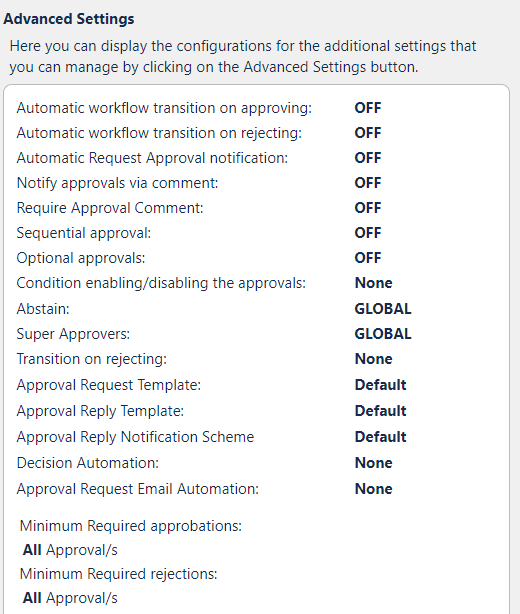Select the Automatic Request Approval notification label
This screenshot has width=520, height=614.
coord(152,158)
